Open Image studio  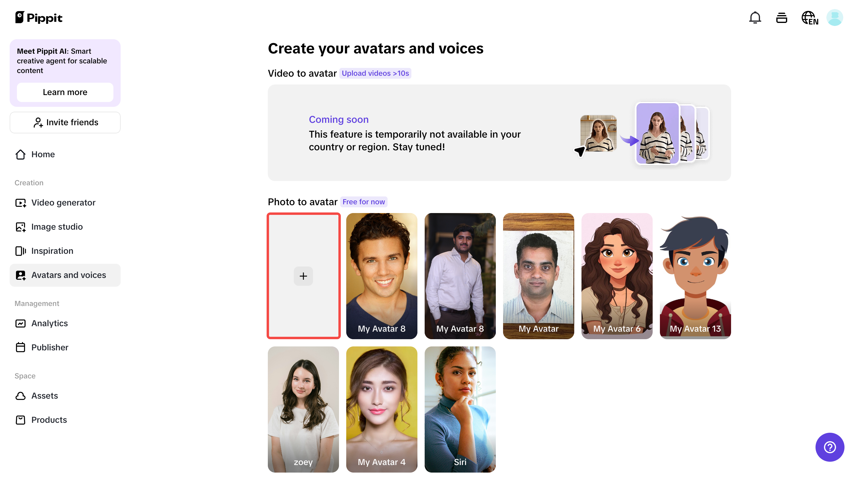(x=57, y=227)
